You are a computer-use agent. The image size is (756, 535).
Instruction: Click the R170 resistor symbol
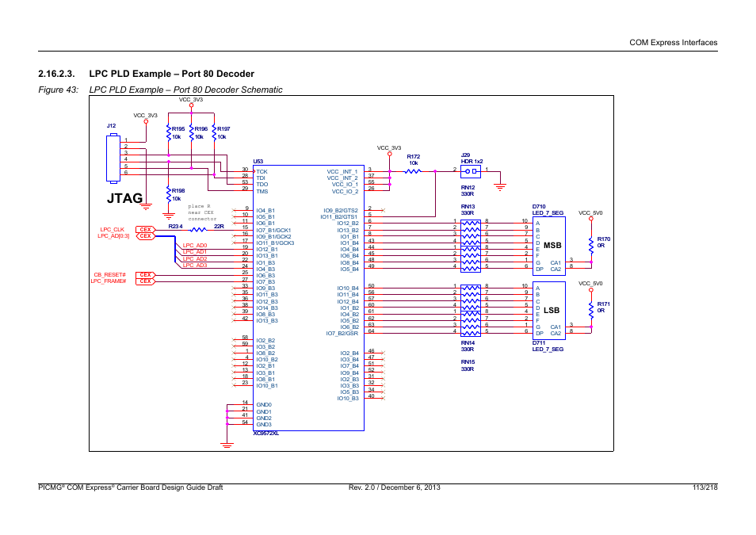(591, 245)
